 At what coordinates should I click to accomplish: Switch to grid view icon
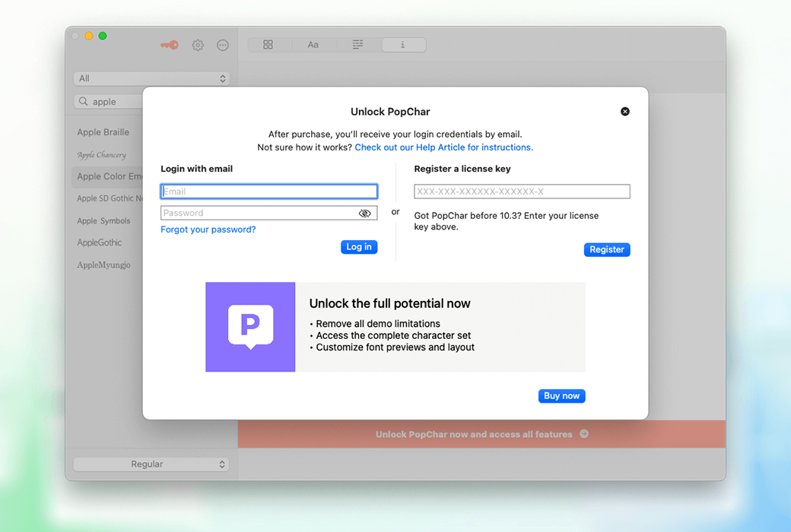[x=268, y=45]
